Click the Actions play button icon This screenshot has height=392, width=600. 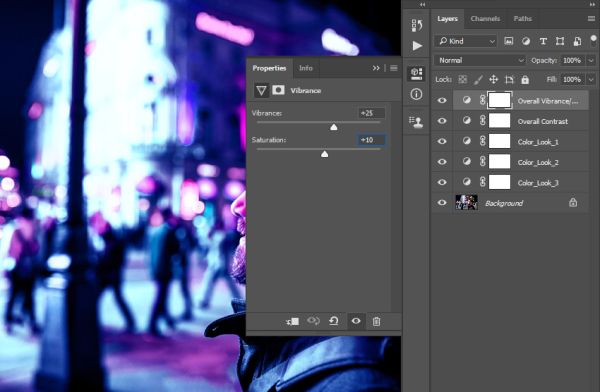coord(417,46)
